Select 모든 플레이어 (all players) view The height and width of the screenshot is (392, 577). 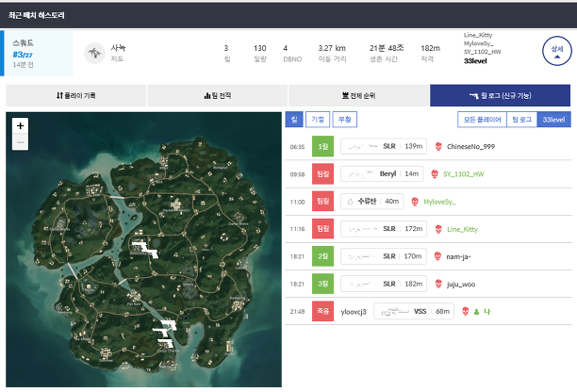tap(481, 120)
